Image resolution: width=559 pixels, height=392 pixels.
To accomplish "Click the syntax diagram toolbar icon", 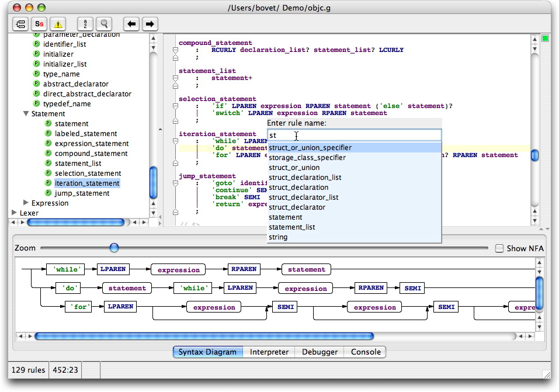I will [x=21, y=24].
